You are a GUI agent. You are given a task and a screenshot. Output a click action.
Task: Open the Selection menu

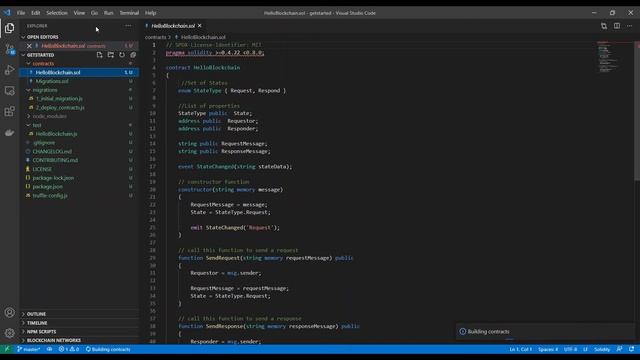tap(57, 13)
